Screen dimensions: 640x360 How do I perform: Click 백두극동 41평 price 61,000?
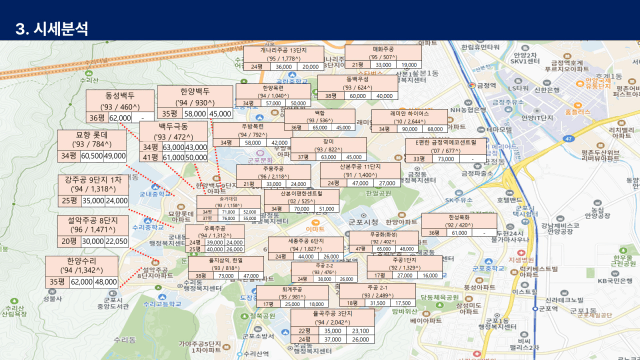[x=173, y=158]
